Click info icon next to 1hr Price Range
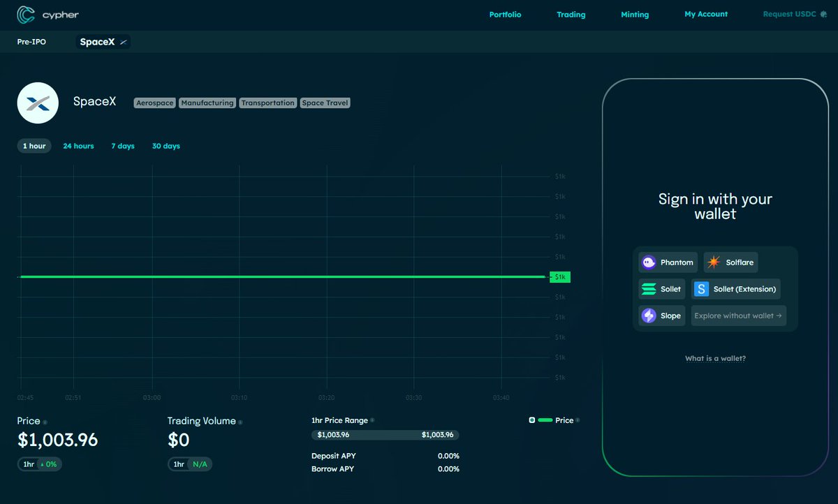This screenshot has height=504, width=838. [x=372, y=420]
